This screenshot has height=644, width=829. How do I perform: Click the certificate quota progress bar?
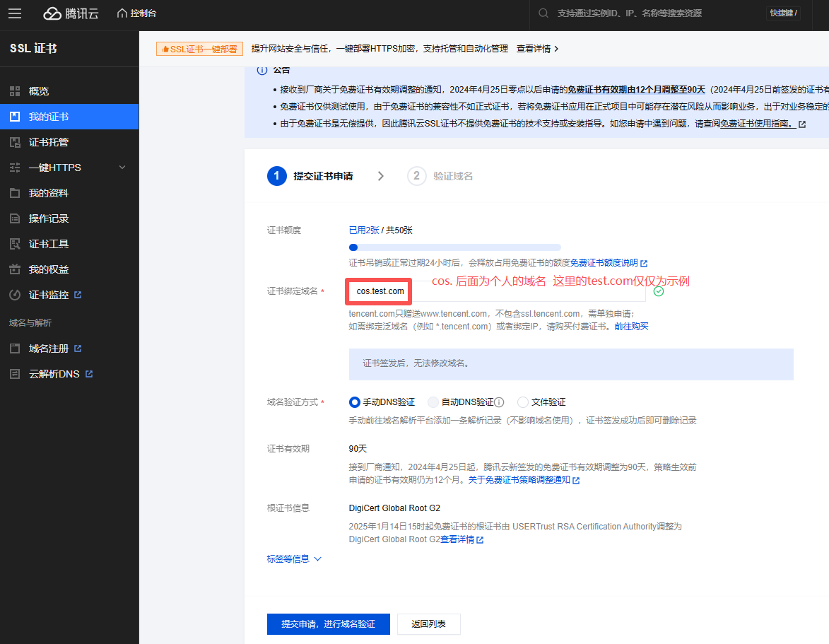[454, 247]
